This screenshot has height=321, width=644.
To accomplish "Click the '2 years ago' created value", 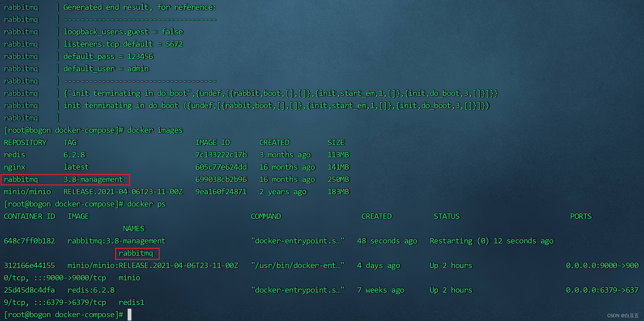I will (283, 192).
